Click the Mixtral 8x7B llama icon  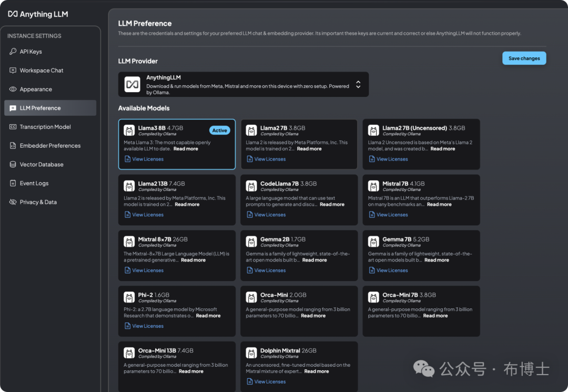129,242
